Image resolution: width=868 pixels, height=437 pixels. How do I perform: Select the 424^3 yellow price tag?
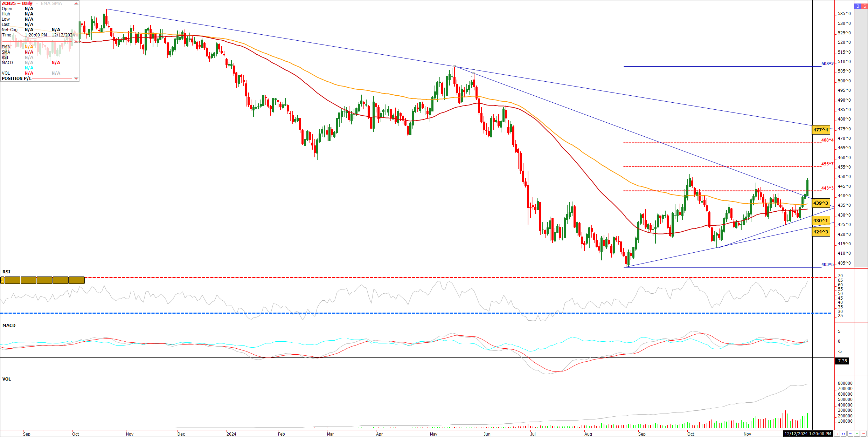click(821, 232)
